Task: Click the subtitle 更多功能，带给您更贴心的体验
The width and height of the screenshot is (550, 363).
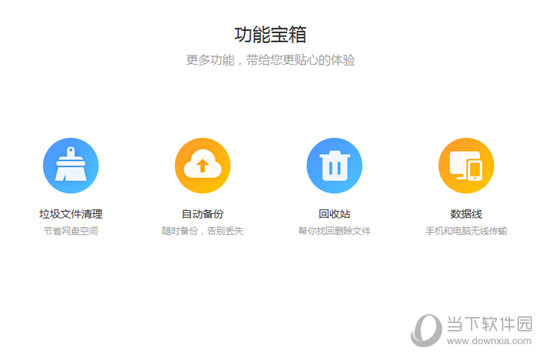Action: coord(270,60)
